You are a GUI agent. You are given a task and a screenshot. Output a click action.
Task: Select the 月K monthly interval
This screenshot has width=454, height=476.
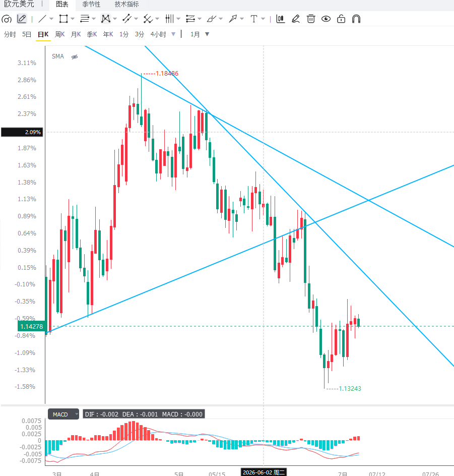[76, 34]
